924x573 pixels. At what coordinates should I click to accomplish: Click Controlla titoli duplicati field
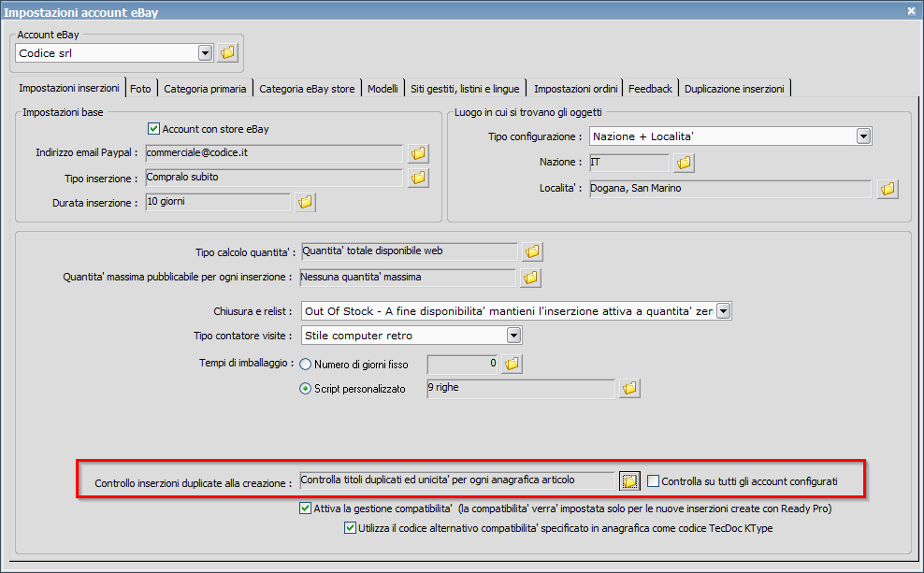pyautogui.click(x=457, y=480)
